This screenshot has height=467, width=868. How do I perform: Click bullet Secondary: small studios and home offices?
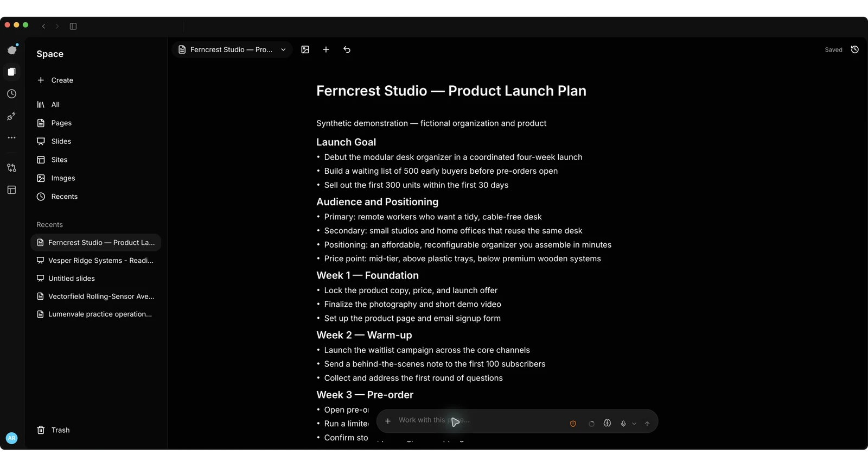click(x=454, y=231)
